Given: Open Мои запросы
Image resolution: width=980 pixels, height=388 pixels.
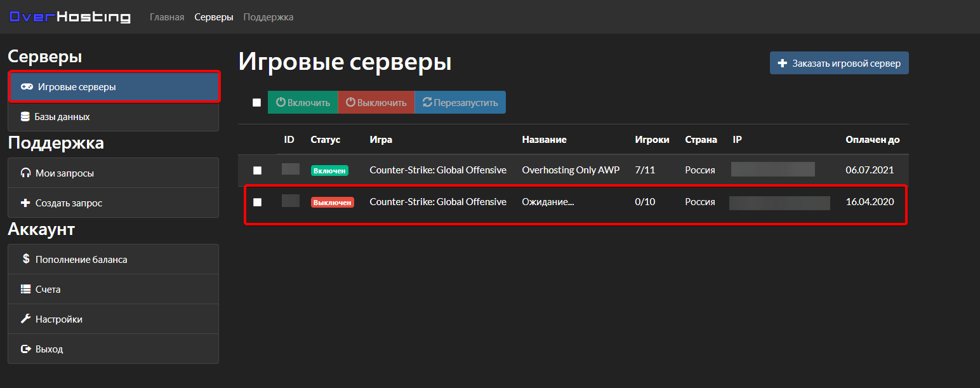Looking at the screenshot, I should [114, 173].
